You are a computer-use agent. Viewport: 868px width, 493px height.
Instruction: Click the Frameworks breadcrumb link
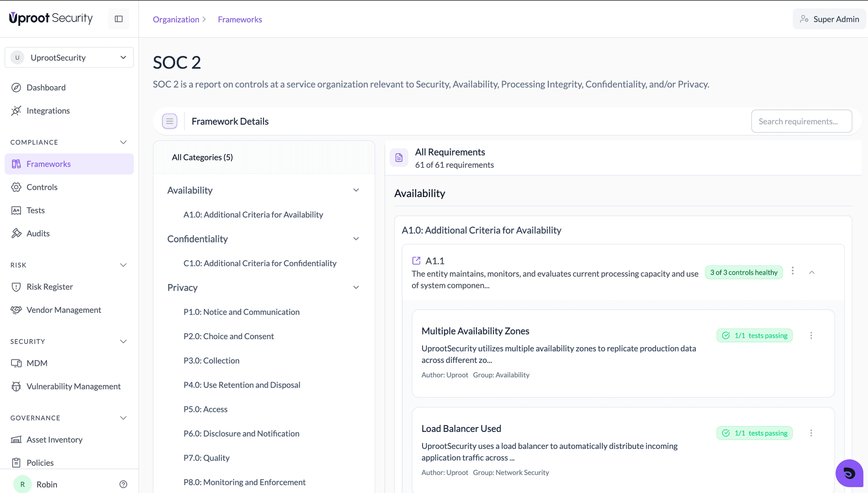point(240,19)
